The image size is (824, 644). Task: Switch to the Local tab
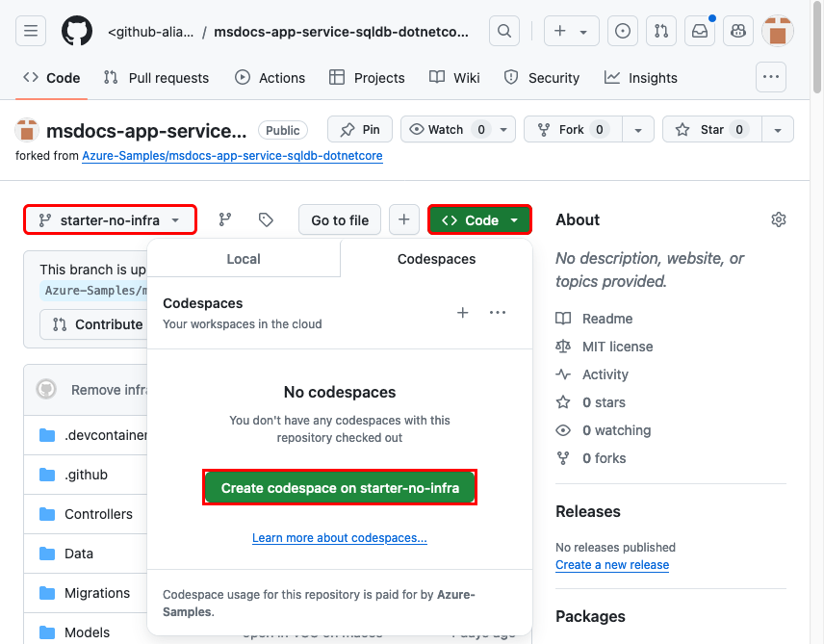(243, 258)
